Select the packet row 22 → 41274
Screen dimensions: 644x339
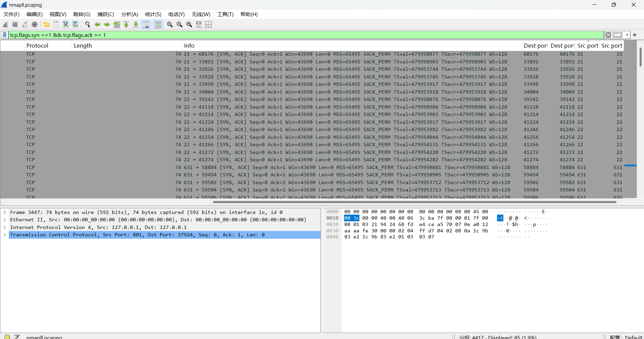coord(312,160)
